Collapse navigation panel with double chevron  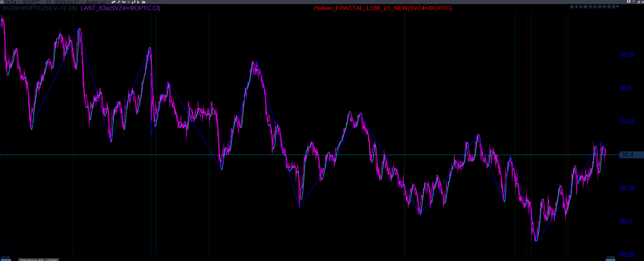[617, 7]
